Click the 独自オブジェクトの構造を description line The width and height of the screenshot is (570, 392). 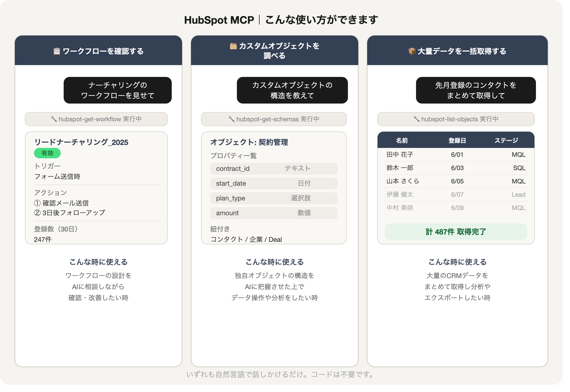pos(274,276)
